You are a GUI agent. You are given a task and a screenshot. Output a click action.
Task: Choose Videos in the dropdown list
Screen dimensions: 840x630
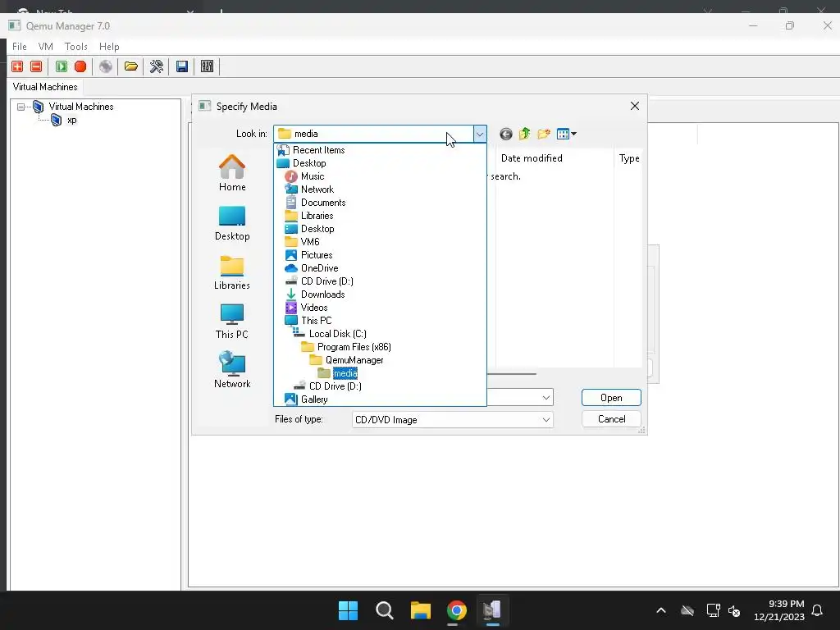click(x=314, y=308)
